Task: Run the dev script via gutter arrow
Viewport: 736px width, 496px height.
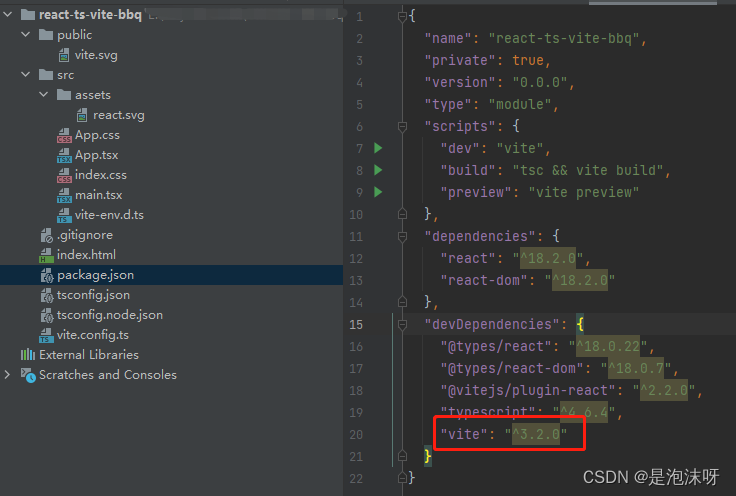Action: click(378, 148)
